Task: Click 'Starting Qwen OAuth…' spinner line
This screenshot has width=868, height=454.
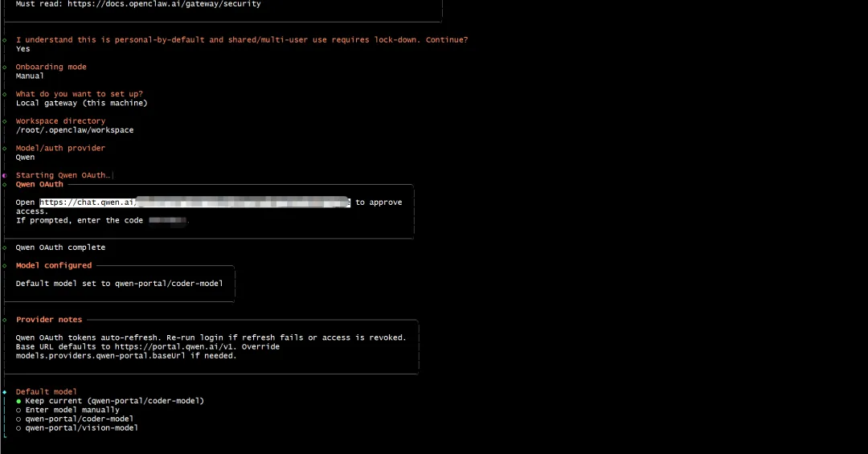Action: click(x=63, y=175)
